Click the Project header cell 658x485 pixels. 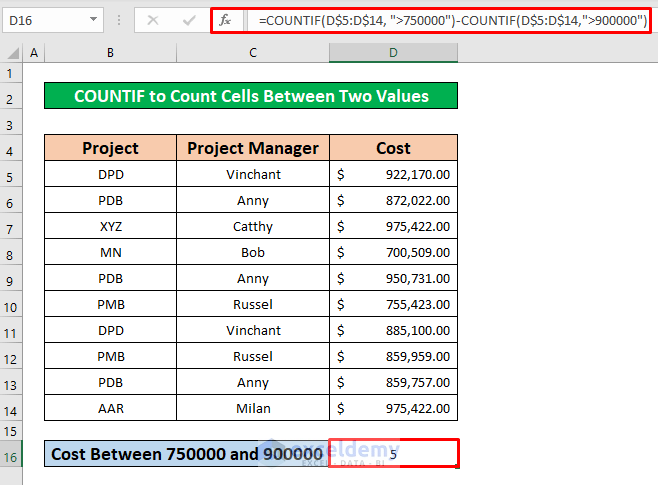click(110, 148)
